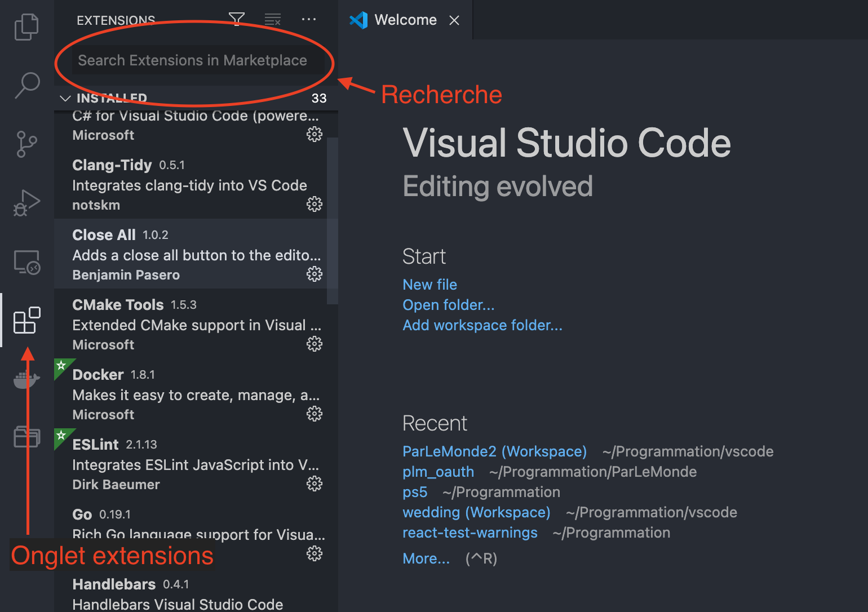Collapse the Installed extensions section
The width and height of the screenshot is (868, 612).
[x=65, y=98]
